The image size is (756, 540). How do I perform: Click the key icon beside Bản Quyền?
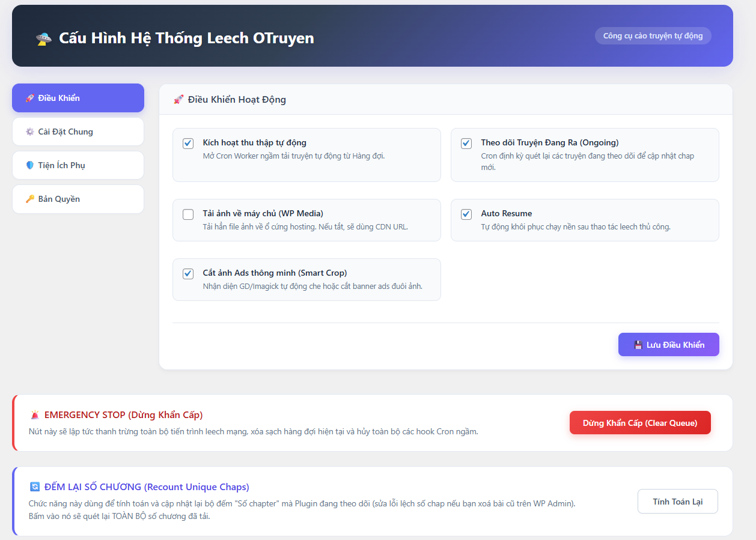tap(29, 199)
